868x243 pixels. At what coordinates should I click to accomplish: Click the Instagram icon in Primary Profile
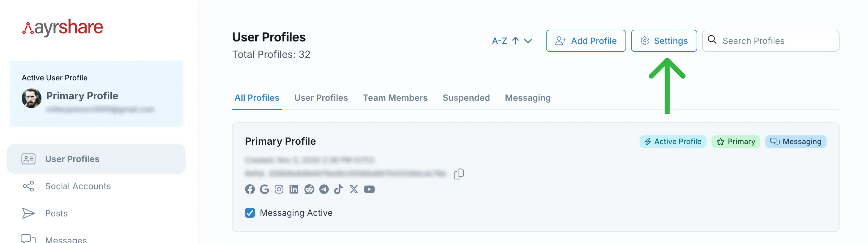tap(279, 189)
